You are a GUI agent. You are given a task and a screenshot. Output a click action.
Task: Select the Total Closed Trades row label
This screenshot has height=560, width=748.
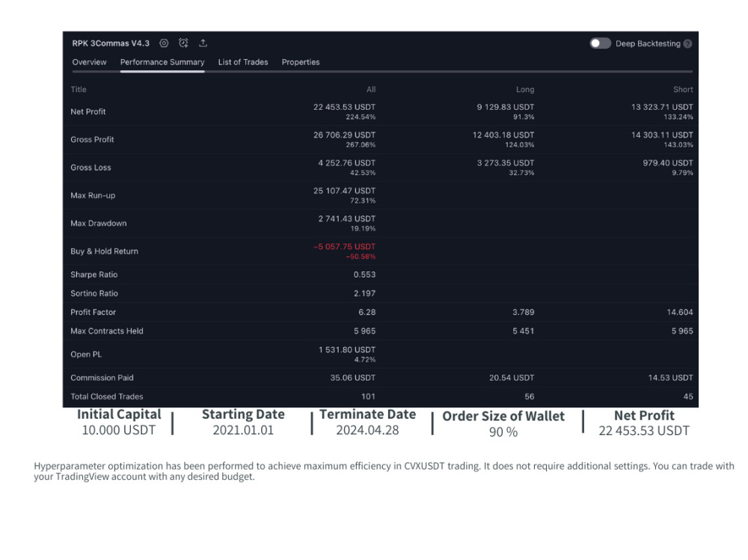tap(107, 396)
